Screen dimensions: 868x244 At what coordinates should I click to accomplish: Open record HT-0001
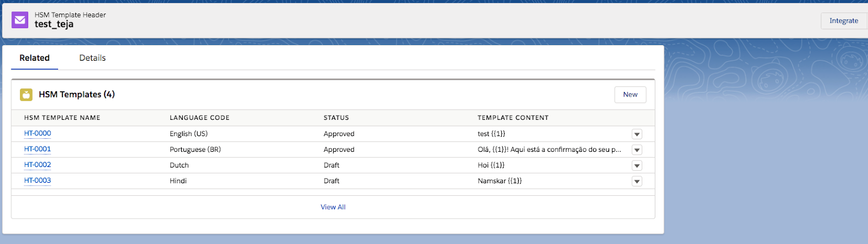pyautogui.click(x=37, y=149)
